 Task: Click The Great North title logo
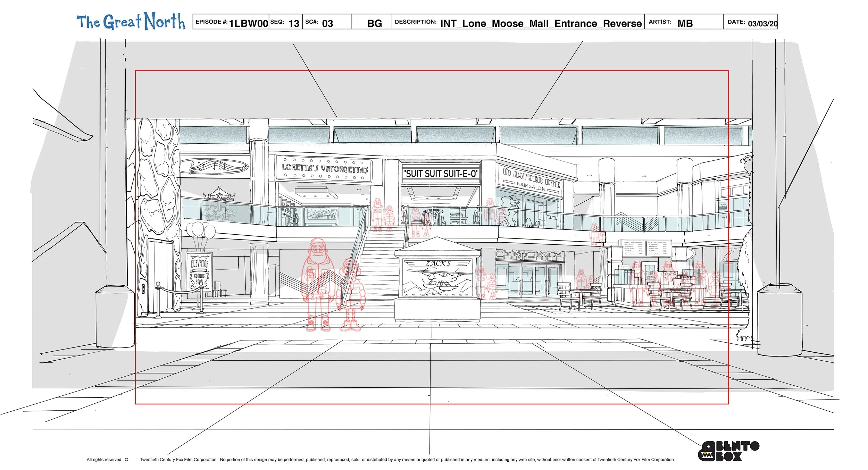131,22
